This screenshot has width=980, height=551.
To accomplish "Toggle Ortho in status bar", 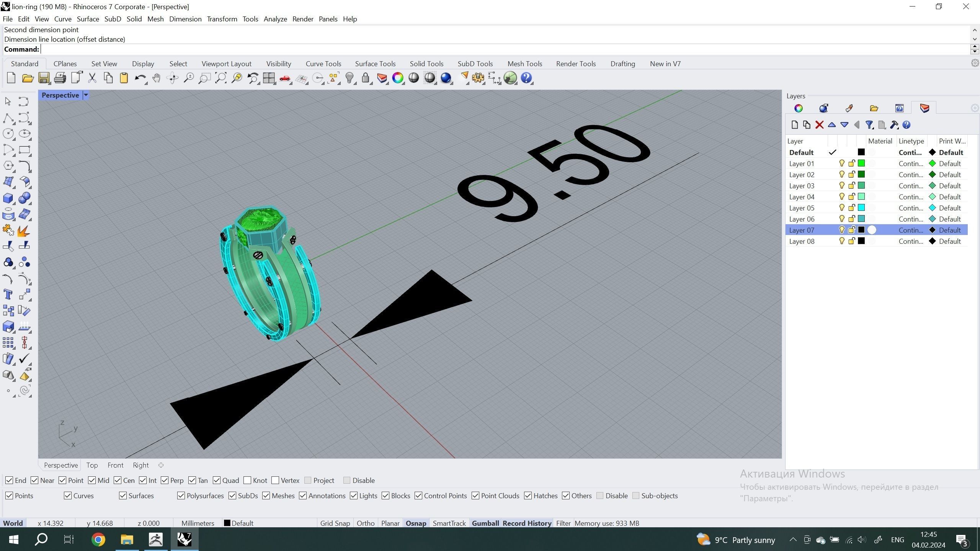I will pos(366,523).
